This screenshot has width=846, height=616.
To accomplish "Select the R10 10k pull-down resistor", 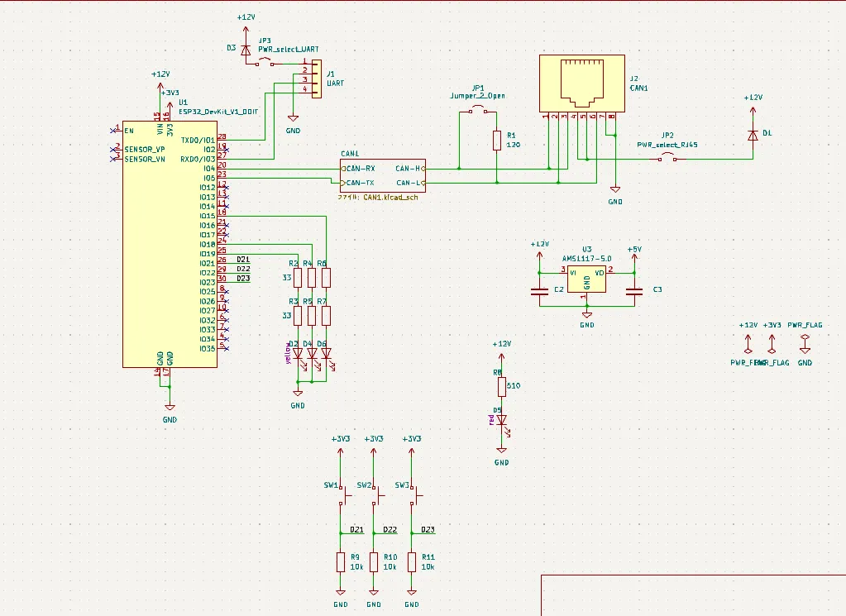I will coord(374,562).
